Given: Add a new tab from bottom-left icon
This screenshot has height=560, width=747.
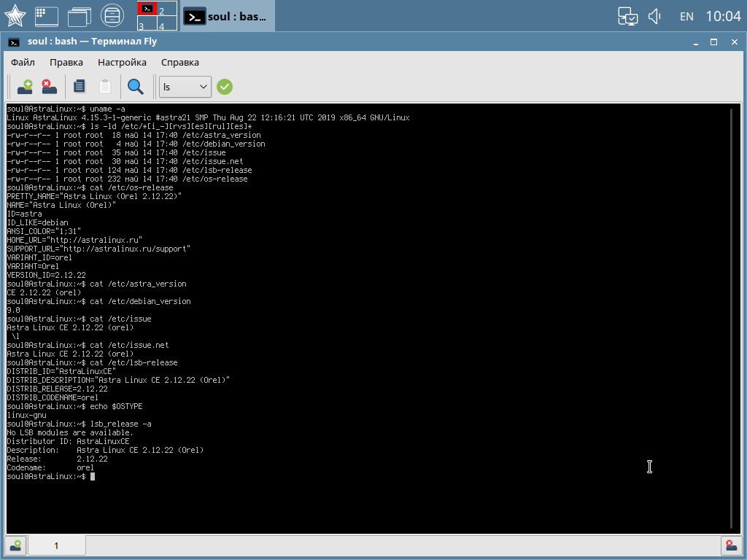Looking at the screenshot, I should (x=15, y=545).
